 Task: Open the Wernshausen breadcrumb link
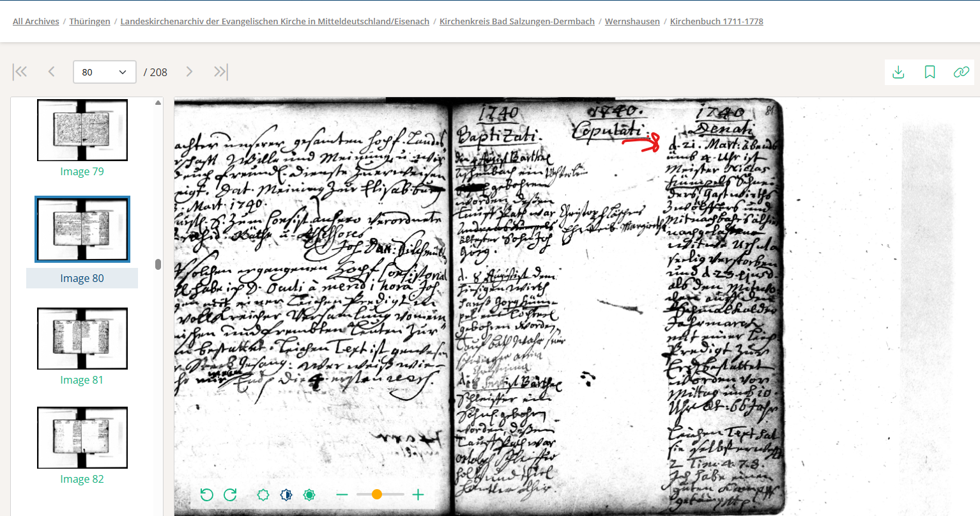click(x=632, y=21)
